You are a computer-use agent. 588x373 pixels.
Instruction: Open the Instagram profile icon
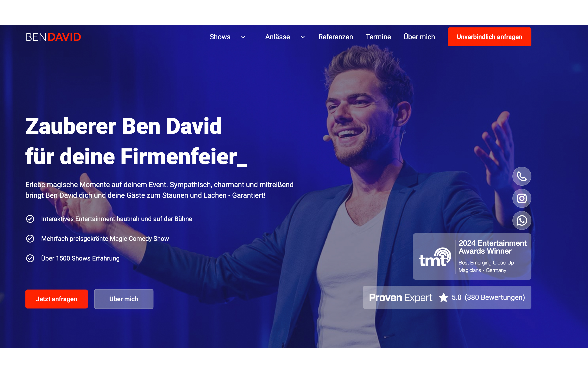point(522,198)
